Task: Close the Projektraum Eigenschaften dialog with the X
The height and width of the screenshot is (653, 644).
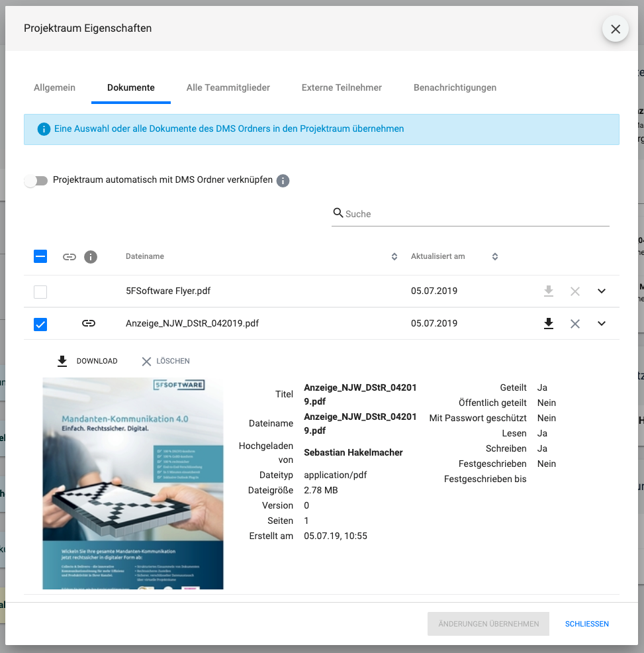Action: coord(616,28)
